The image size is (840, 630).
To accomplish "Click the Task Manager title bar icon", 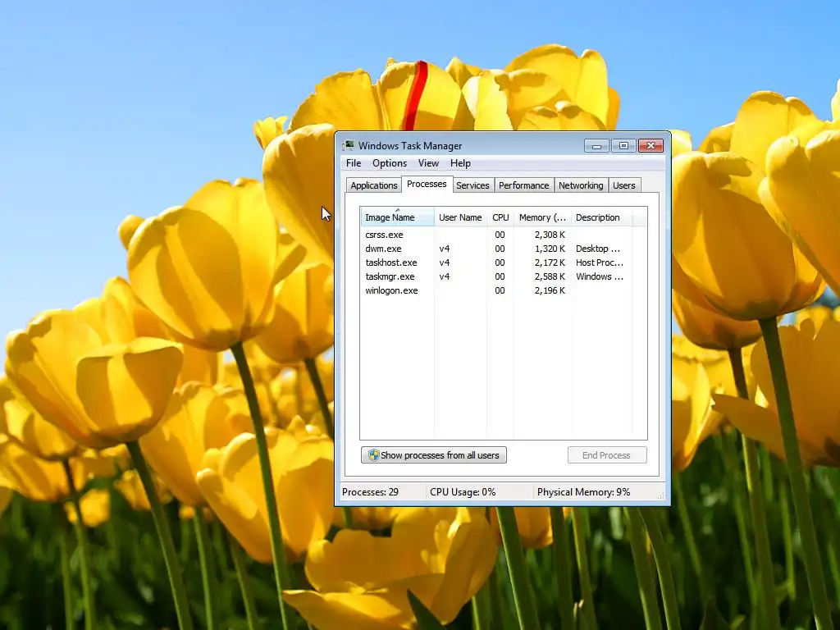I will tap(349, 145).
